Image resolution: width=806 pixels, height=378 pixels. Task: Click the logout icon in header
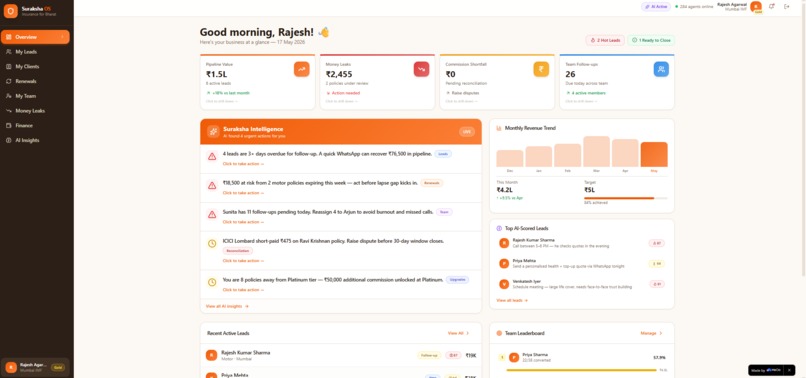click(x=786, y=7)
